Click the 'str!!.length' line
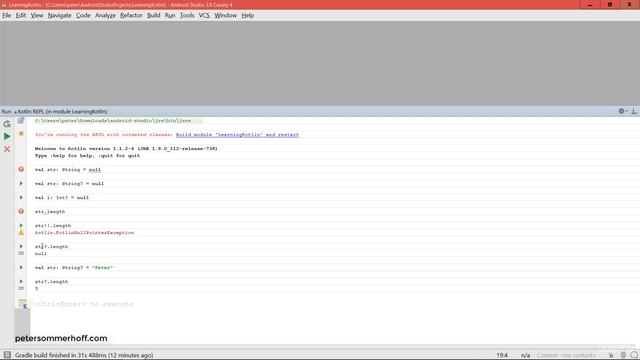Screen dimensions: 640x360 tap(53, 225)
